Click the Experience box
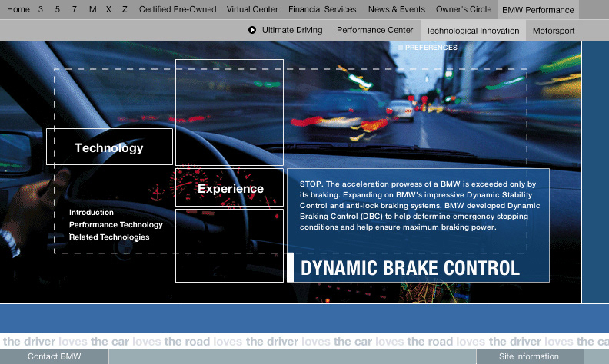This screenshot has width=609, height=364. tap(230, 187)
